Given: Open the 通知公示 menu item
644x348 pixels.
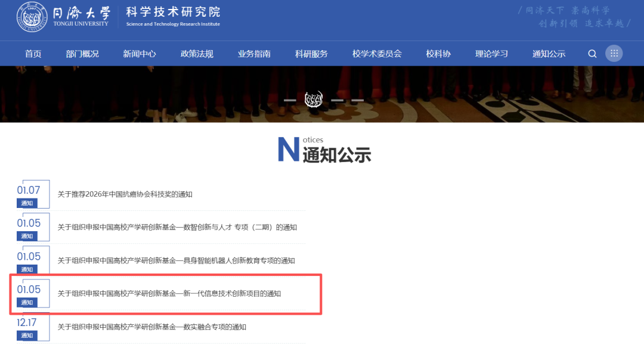Looking at the screenshot, I should tap(548, 53).
